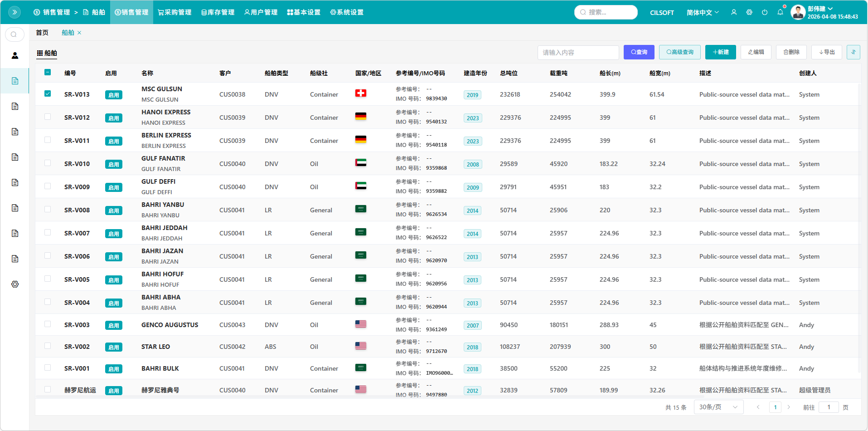This screenshot has width=868, height=431.
Task: Open the settings gear in top bar
Action: [749, 12]
